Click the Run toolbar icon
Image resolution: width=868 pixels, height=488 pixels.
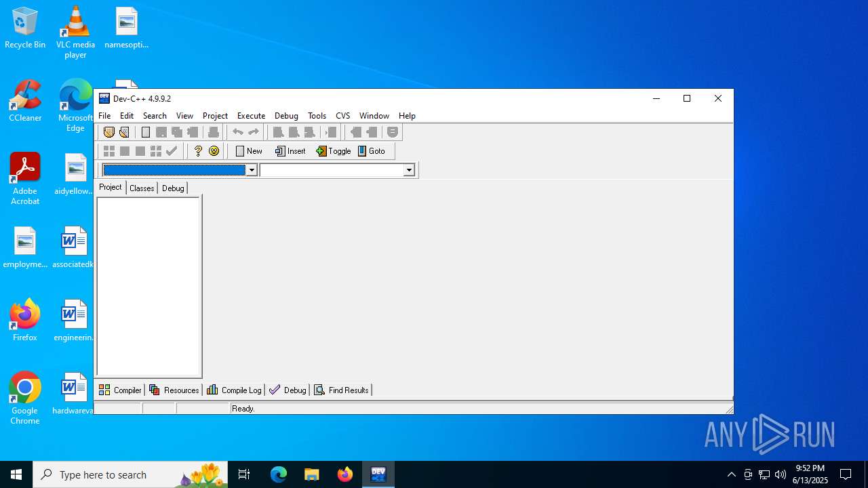click(124, 151)
